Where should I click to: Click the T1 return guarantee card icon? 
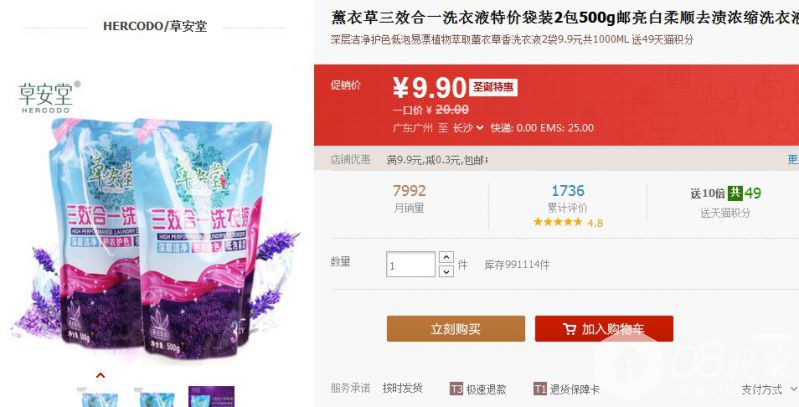point(540,389)
